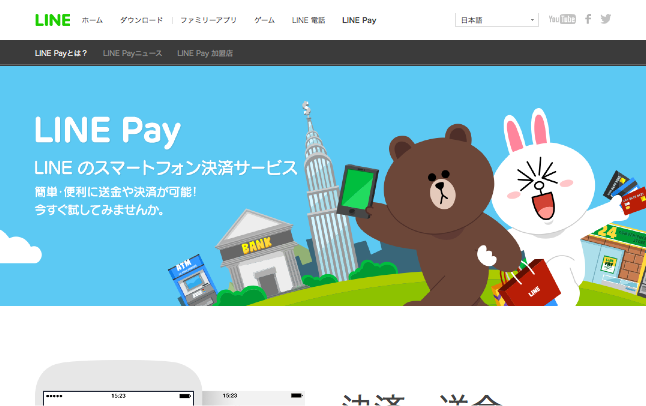Click the red LINE shopping bag

[x=529, y=283]
